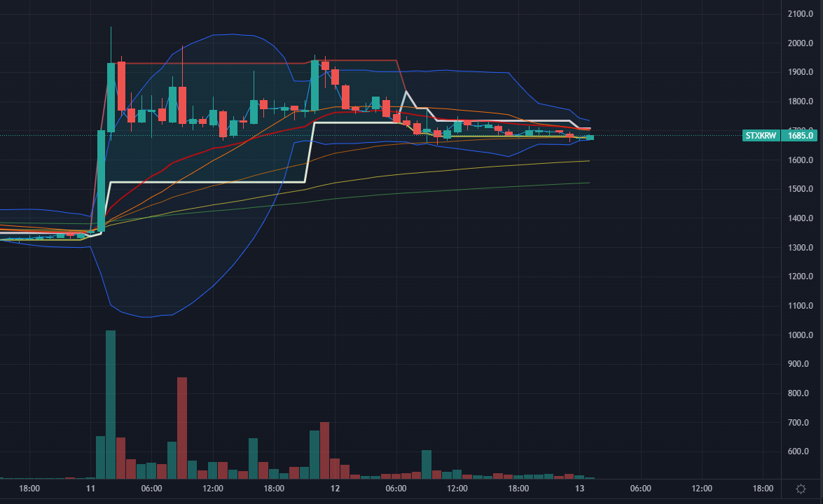The height and width of the screenshot is (504, 823).
Task: Click the 1500.0 price axis label
Action: 800,189
